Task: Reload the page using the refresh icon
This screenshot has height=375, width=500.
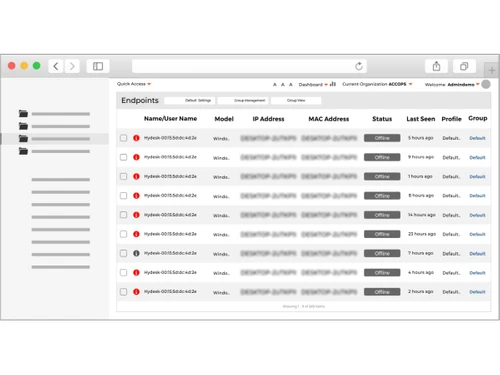Action: [x=359, y=66]
